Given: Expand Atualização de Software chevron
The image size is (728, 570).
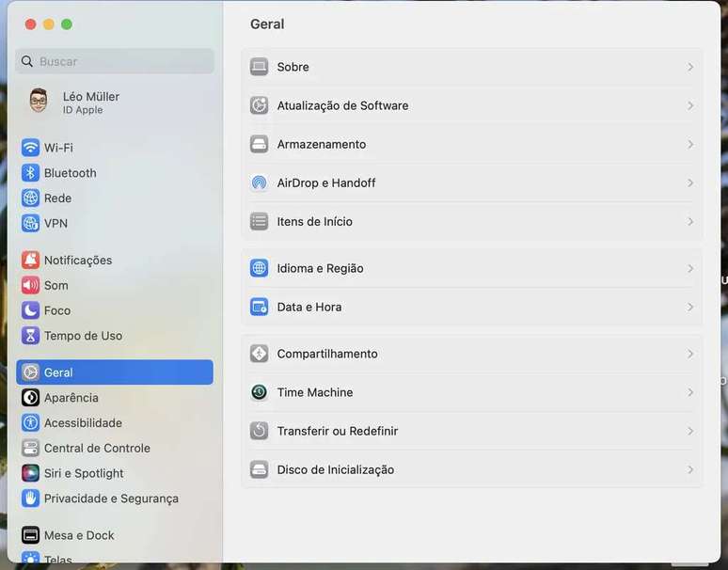Looking at the screenshot, I should 690,106.
